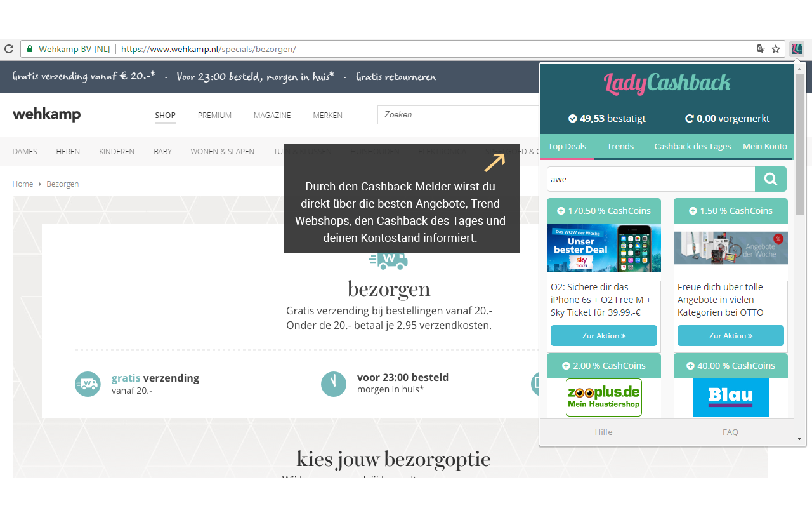Open the WONEN & SLAPEN category
The height and width of the screenshot is (508, 812).
point(223,152)
